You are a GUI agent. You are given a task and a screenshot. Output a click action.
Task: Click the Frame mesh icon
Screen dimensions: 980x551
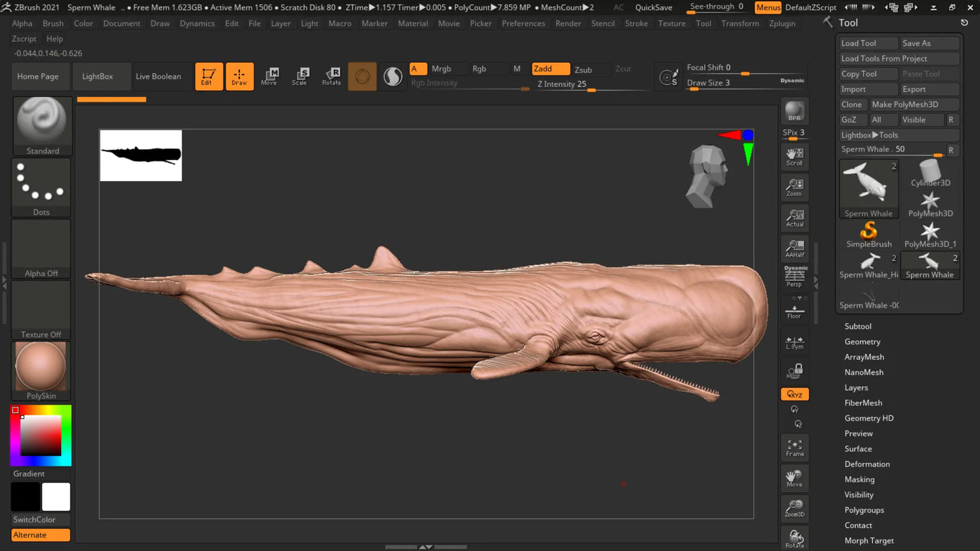pyautogui.click(x=794, y=447)
